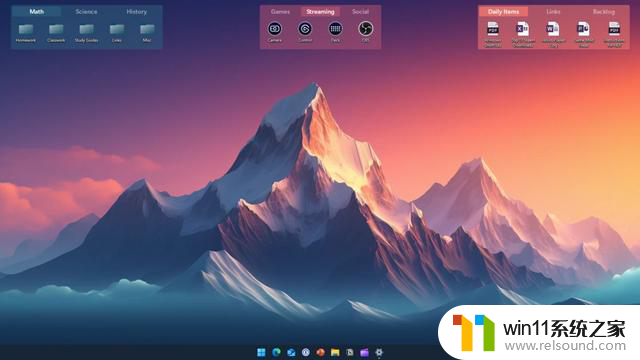Open File Explorer from taskbar
The height and width of the screenshot is (360, 640).
[335, 352]
